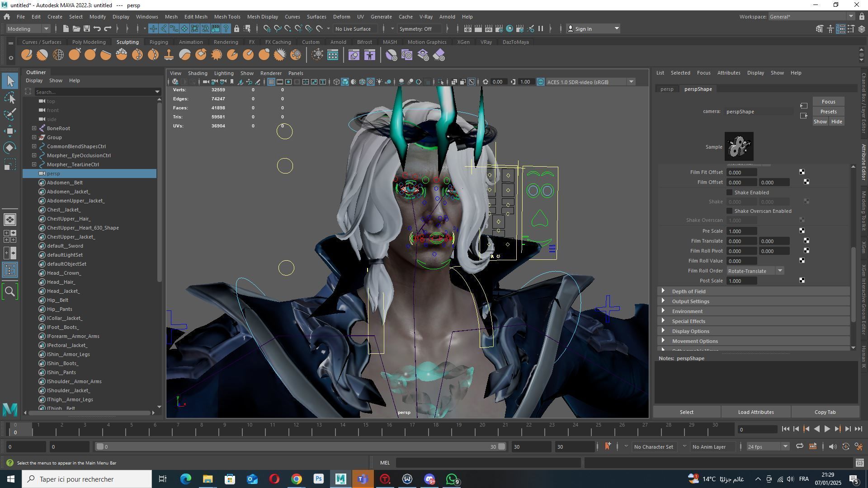Open the 24 fps frame rate dropdown
Viewport: 868px width, 488px height.
[x=767, y=446]
